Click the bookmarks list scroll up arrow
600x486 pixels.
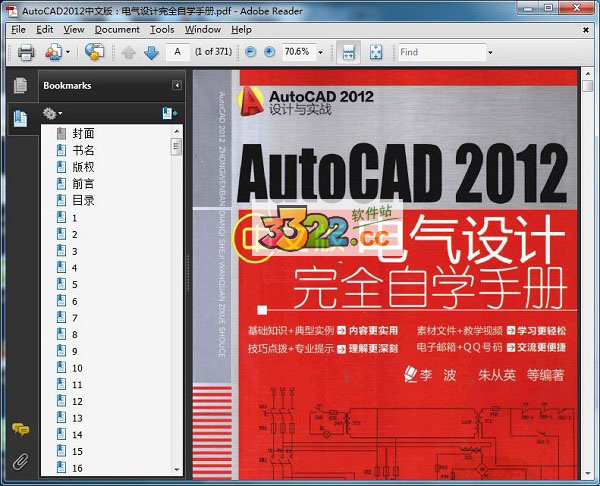click(177, 131)
